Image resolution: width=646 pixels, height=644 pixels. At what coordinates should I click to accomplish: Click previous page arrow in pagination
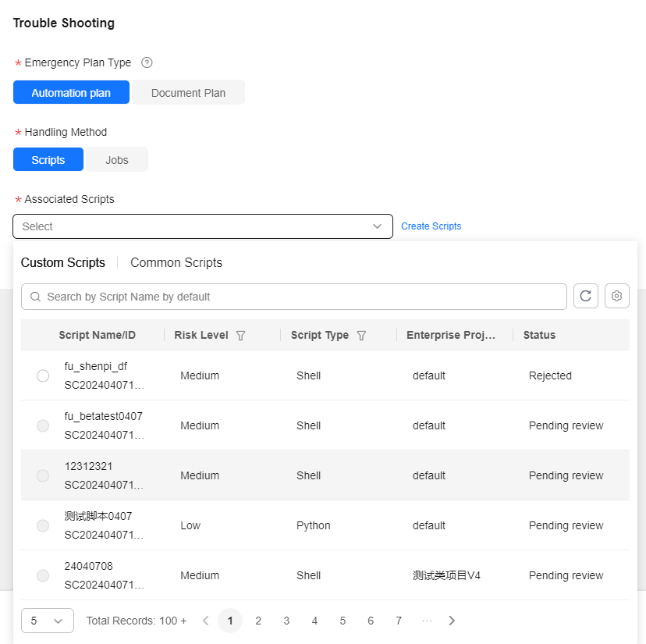(206, 621)
